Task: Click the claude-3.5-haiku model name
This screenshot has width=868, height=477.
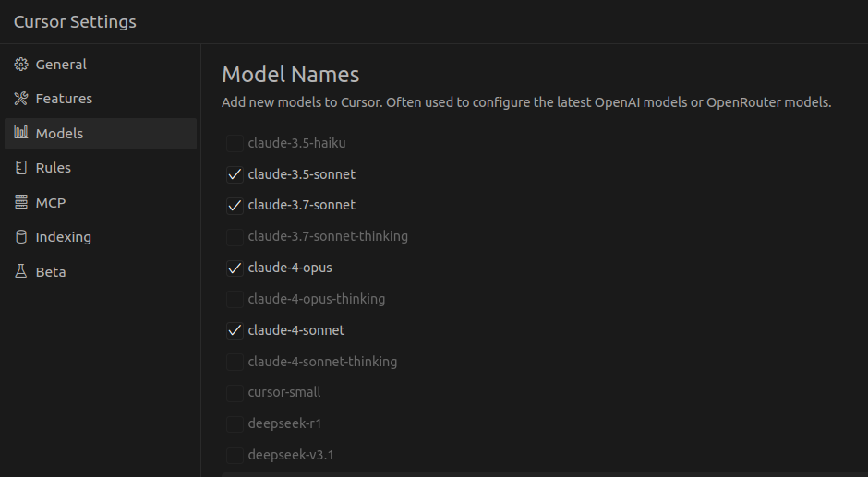Action: 296,143
